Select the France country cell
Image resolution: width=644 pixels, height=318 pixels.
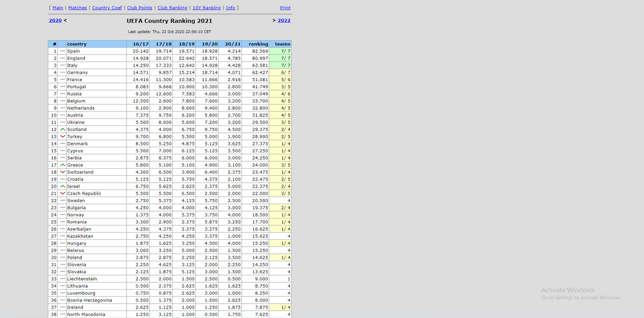point(96,80)
